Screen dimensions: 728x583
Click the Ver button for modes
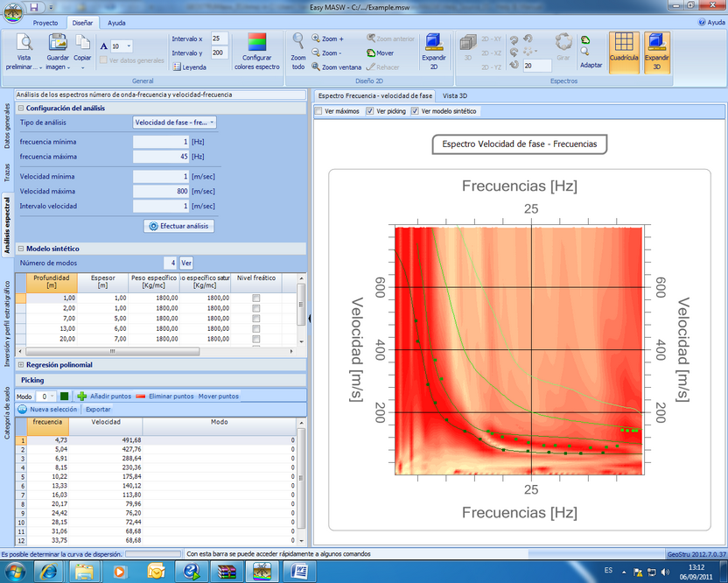coord(186,263)
